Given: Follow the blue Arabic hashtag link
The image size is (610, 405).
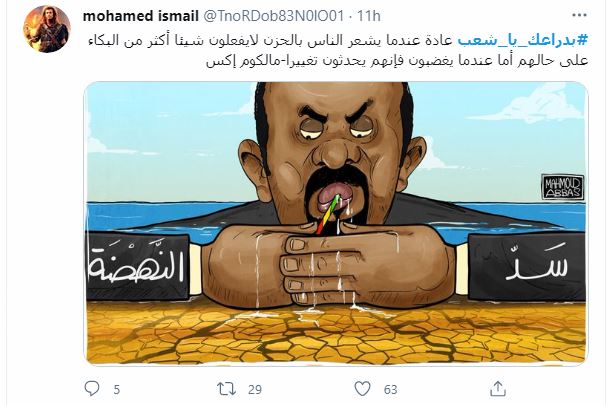Looking at the screenshot, I should point(522,40).
